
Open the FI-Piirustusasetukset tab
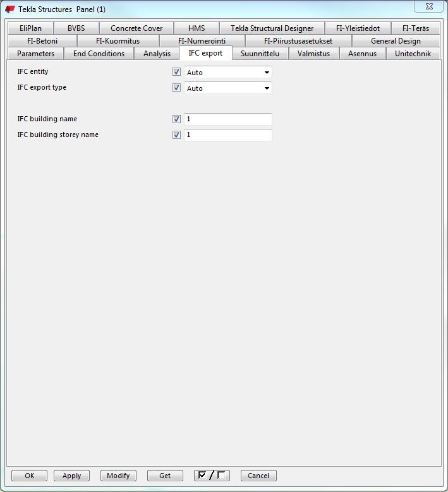coord(298,41)
